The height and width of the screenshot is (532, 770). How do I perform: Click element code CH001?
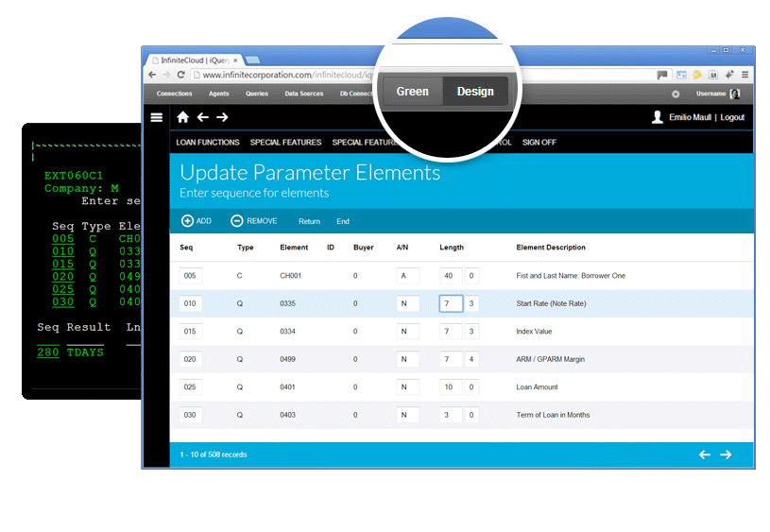[x=290, y=276]
